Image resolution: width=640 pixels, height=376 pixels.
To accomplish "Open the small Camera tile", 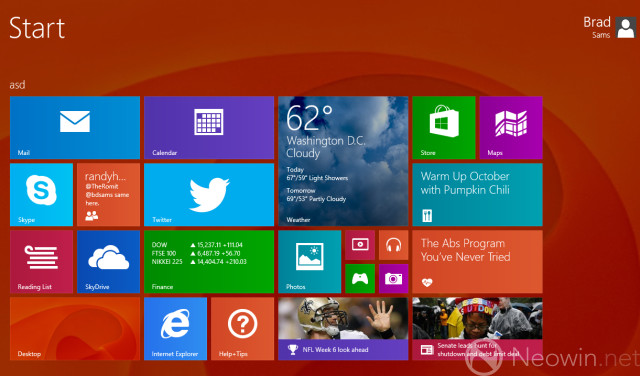I will coord(393,278).
